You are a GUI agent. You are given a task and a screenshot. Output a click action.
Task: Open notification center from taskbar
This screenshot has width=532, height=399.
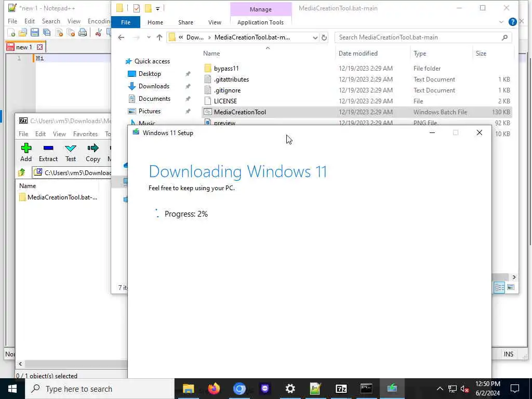click(x=515, y=389)
